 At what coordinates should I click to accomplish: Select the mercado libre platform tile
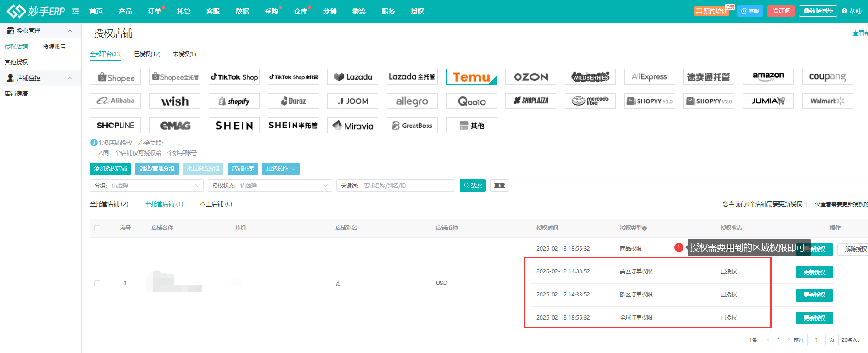pos(590,101)
